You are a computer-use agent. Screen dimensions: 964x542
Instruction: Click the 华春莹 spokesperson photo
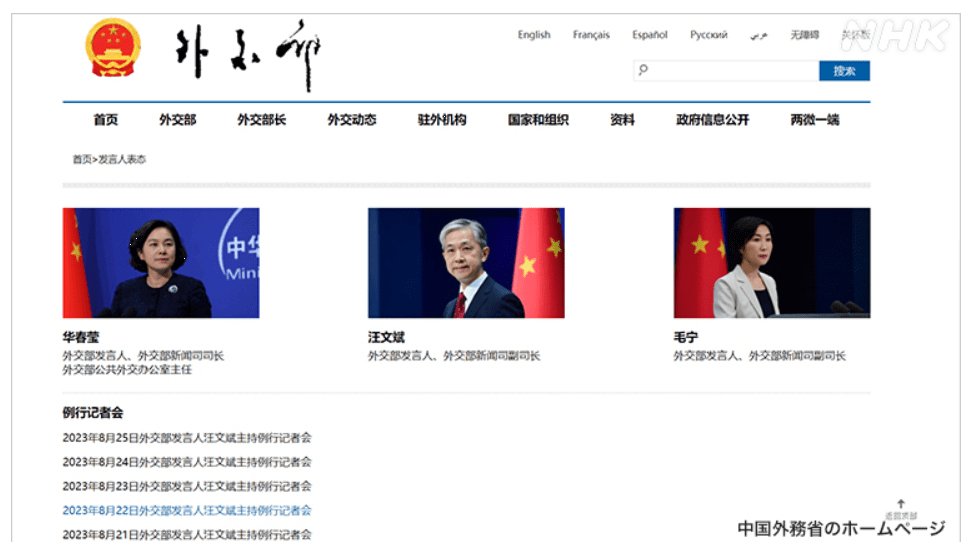pos(161,263)
